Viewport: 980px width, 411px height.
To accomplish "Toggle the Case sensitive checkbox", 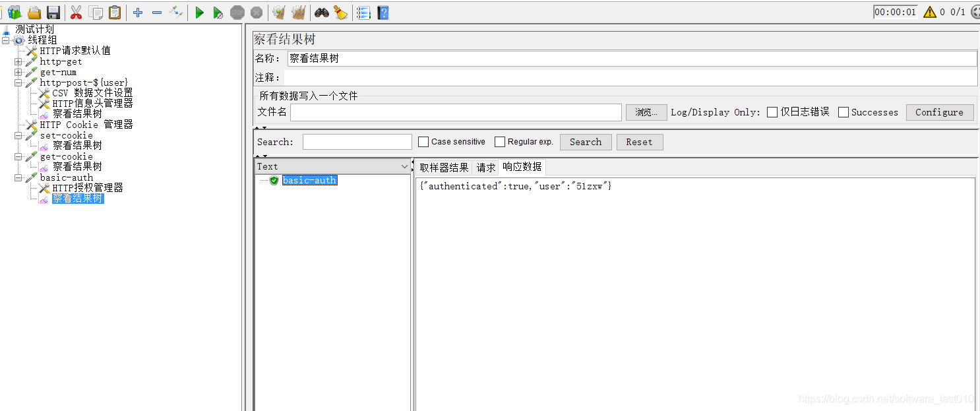I will 423,142.
